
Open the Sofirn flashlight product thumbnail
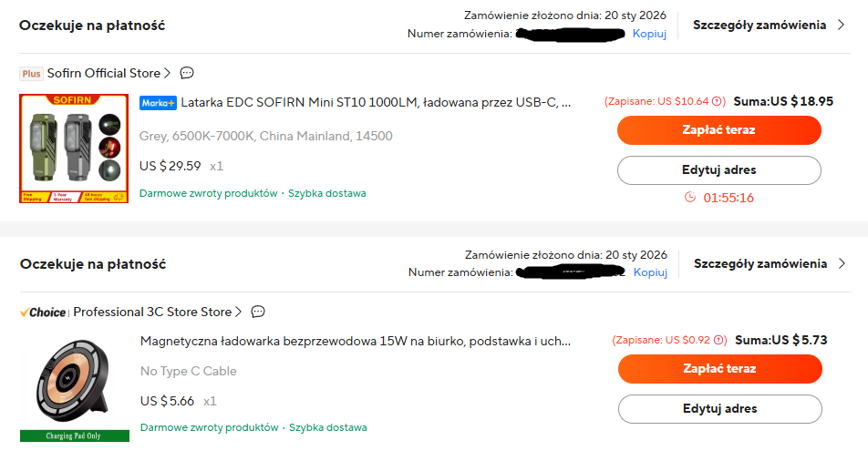click(x=74, y=148)
